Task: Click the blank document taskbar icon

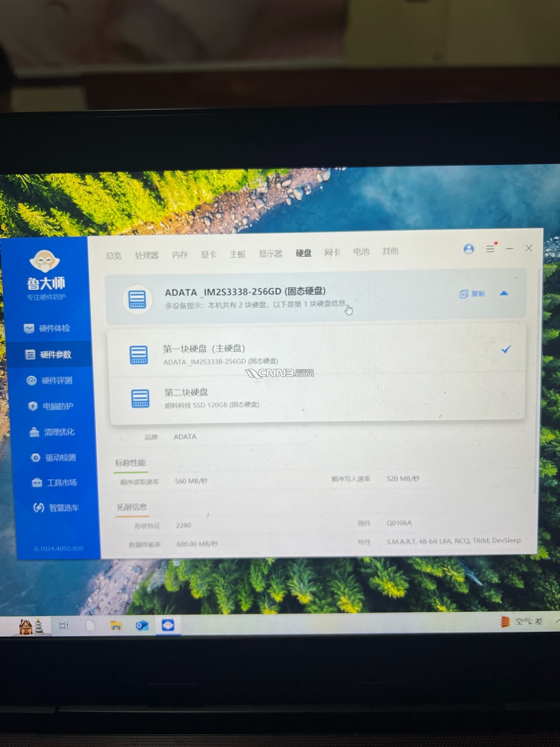Action: tap(90, 626)
